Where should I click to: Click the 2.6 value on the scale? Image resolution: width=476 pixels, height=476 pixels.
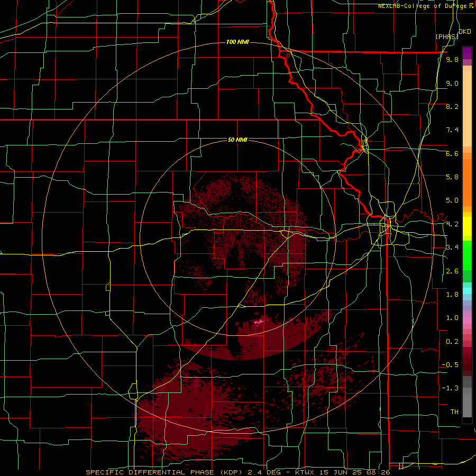click(x=452, y=271)
